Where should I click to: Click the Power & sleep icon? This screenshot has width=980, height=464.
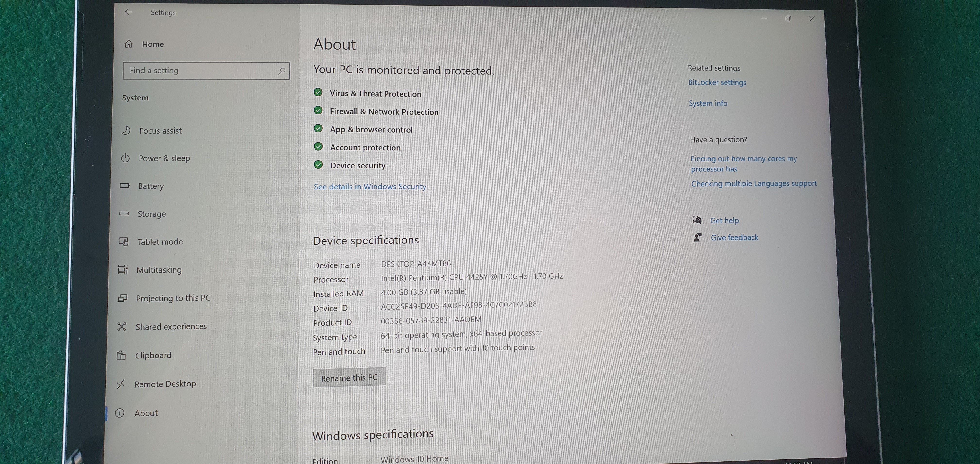[x=125, y=158]
